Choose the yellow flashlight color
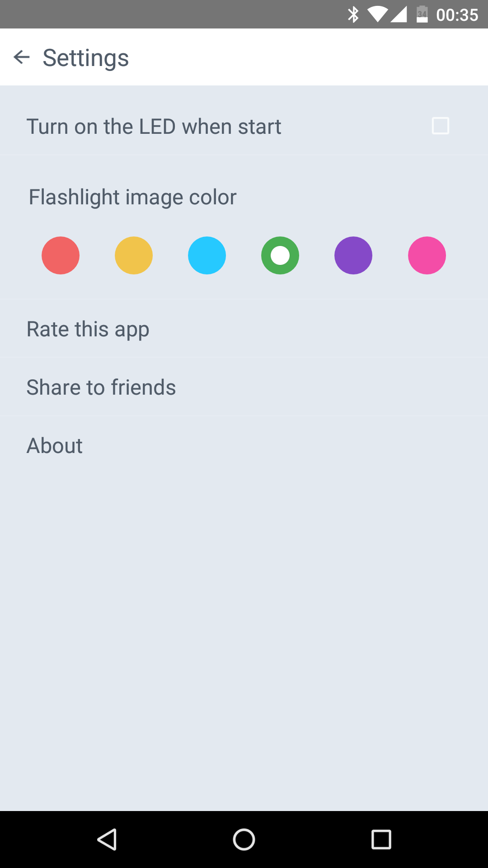 [134, 255]
